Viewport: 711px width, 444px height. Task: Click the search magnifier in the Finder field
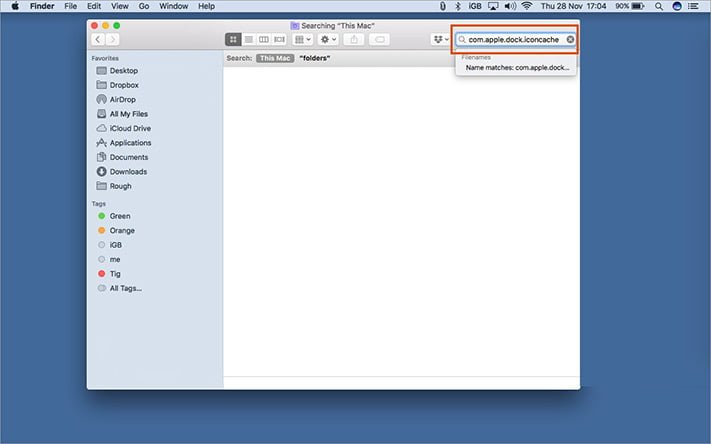pos(462,40)
